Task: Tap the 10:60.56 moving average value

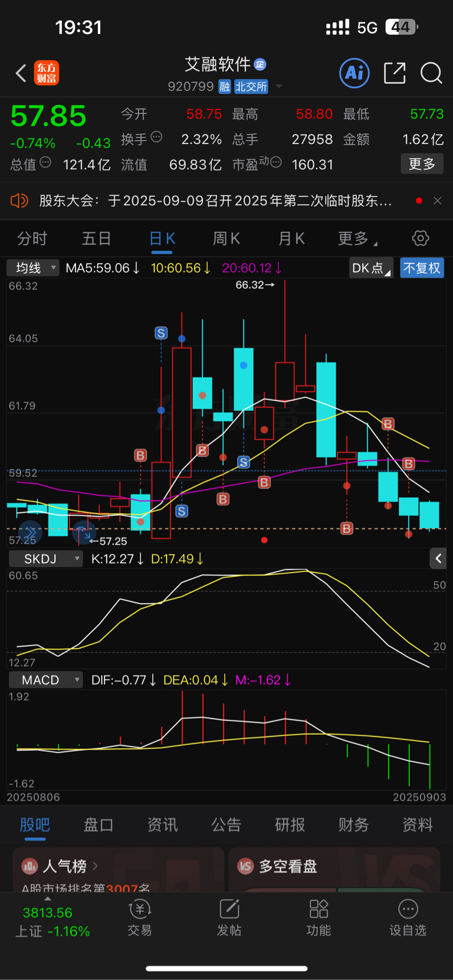Action: [x=180, y=268]
